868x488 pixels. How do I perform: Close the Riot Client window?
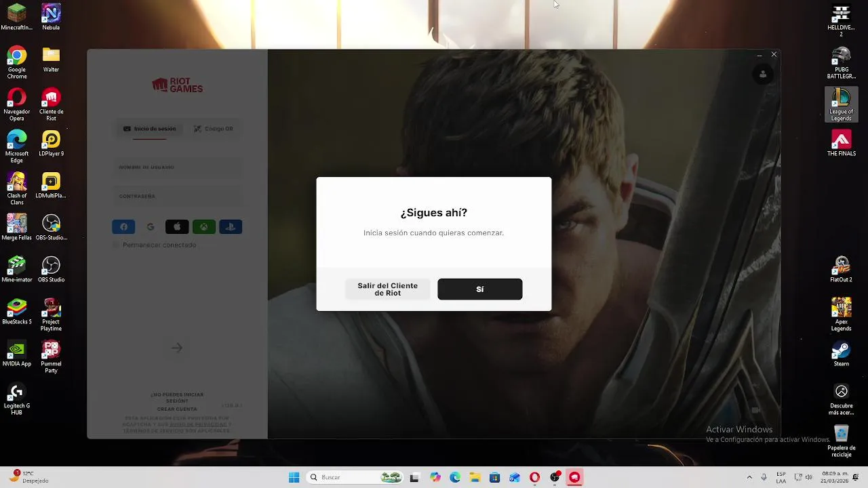click(774, 55)
